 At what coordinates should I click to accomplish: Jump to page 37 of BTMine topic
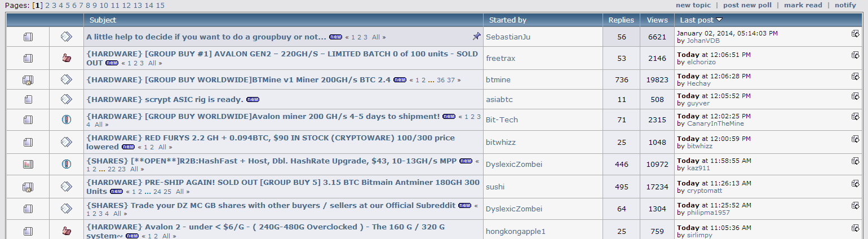[x=451, y=80]
